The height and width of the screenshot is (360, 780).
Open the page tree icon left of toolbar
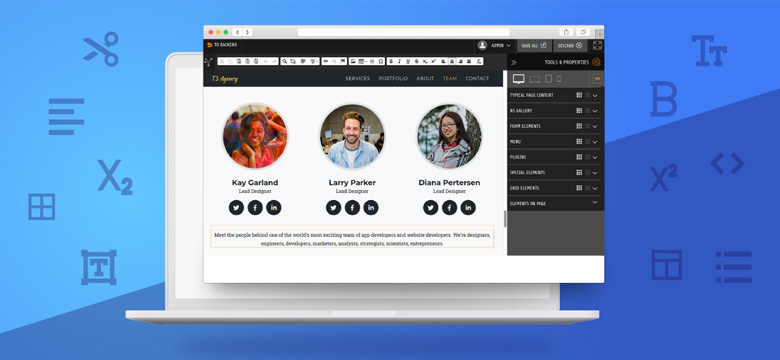coord(208,62)
